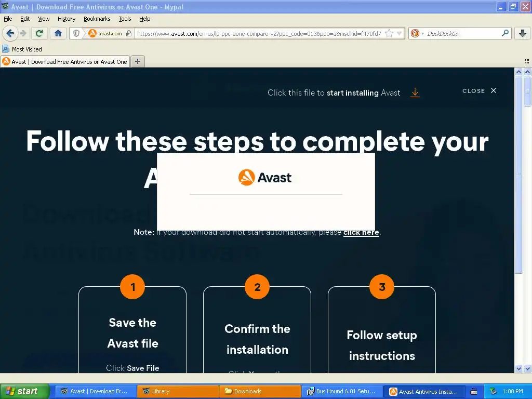Click the 'Follow setup instructions' step heading
This screenshot has width=532, height=399.
tap(382, 345)
